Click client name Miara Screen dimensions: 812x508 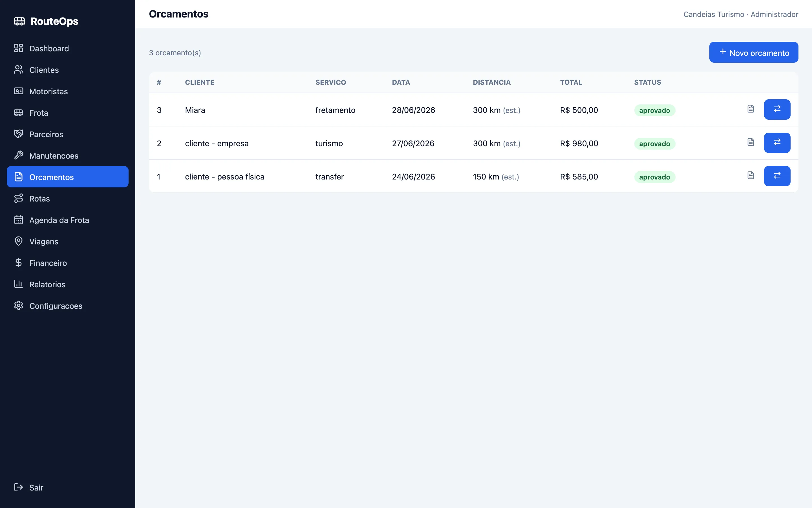(195, 110)
